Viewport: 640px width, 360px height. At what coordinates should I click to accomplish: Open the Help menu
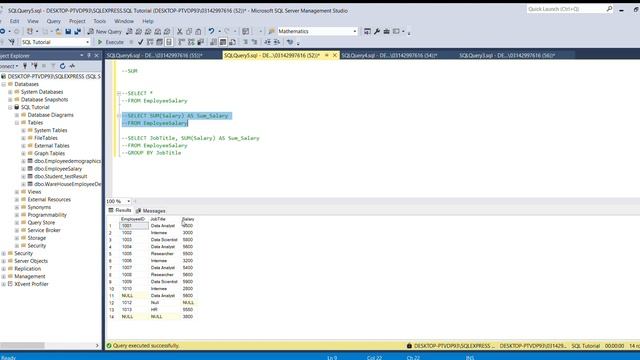148,21
